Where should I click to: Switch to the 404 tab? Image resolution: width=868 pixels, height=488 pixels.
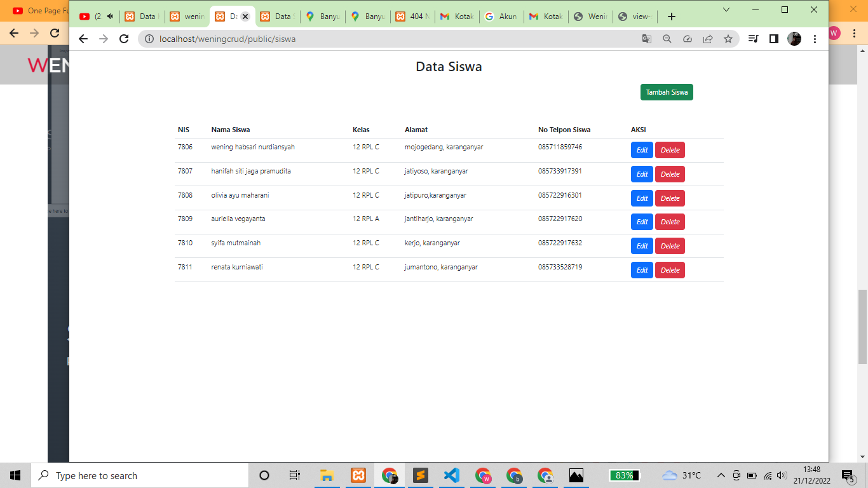point(412,17)
